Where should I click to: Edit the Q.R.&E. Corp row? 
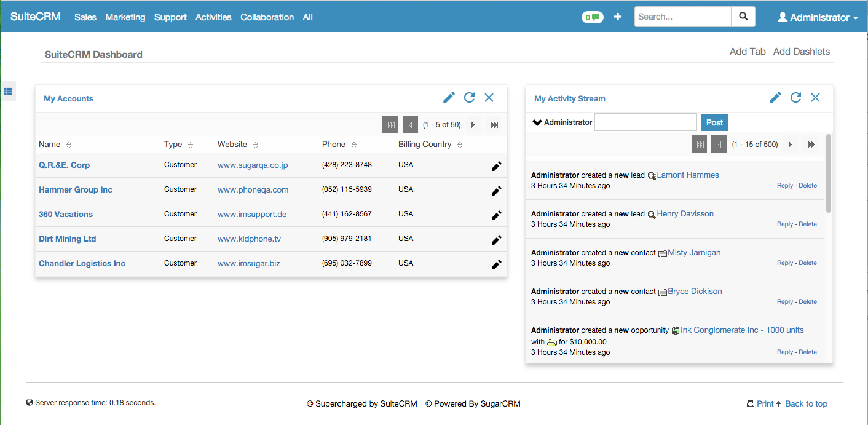coord(496,166)
